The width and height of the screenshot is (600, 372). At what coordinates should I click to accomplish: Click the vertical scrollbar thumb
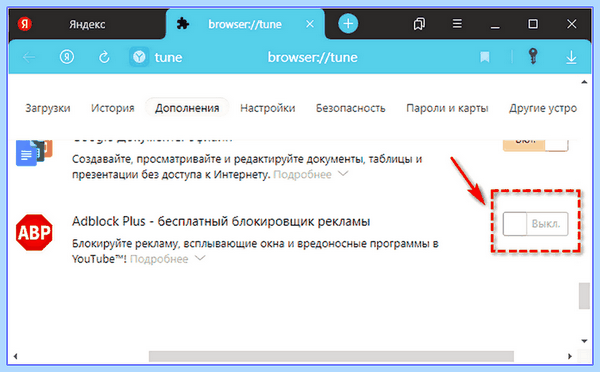click(x=584, y=295)
